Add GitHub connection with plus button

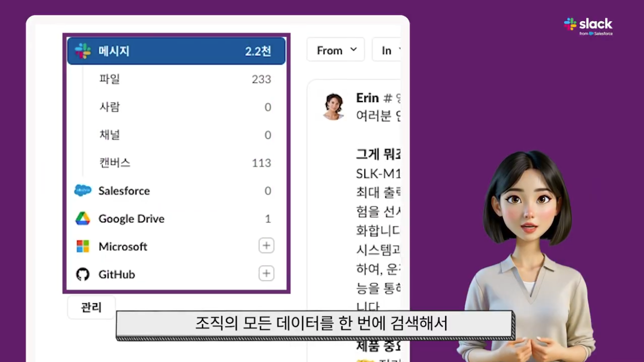(x=266, y=273)
